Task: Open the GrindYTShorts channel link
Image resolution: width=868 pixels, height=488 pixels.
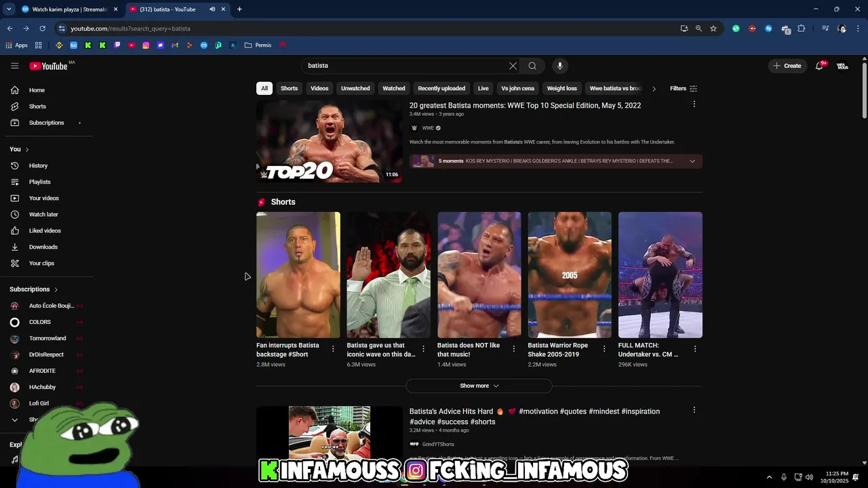Action: (438, 445)
